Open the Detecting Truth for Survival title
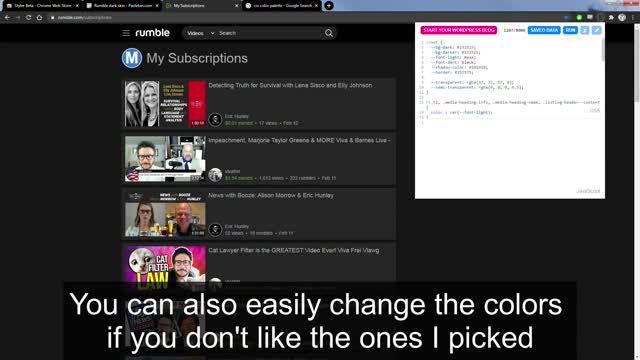This screenshot has width=640, height=360. pos(290,85)
